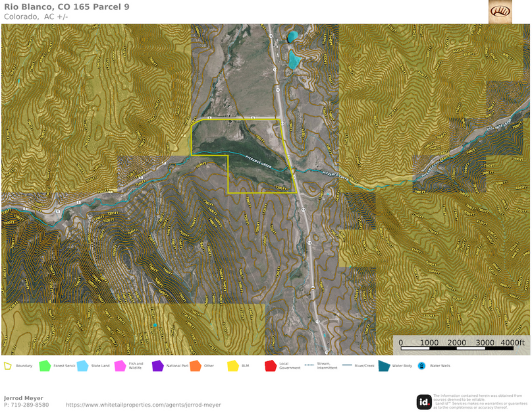Open the whitetailproperties.com agent link
This screenshot has width=532, height=412.
click(x=144, y=405)
